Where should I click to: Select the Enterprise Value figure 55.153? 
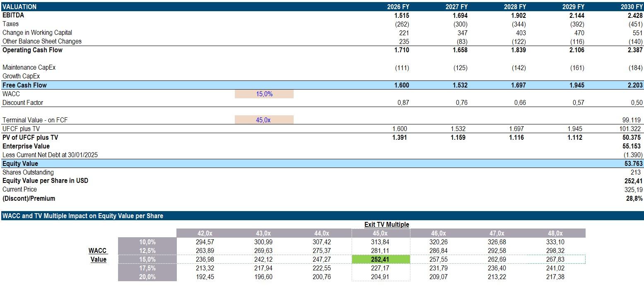pos(633,146)
